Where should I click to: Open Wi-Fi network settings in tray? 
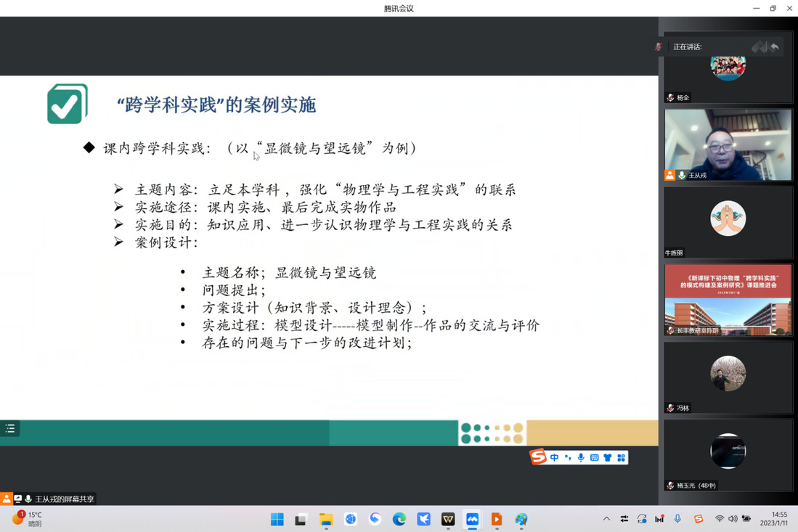click(719, 519)
